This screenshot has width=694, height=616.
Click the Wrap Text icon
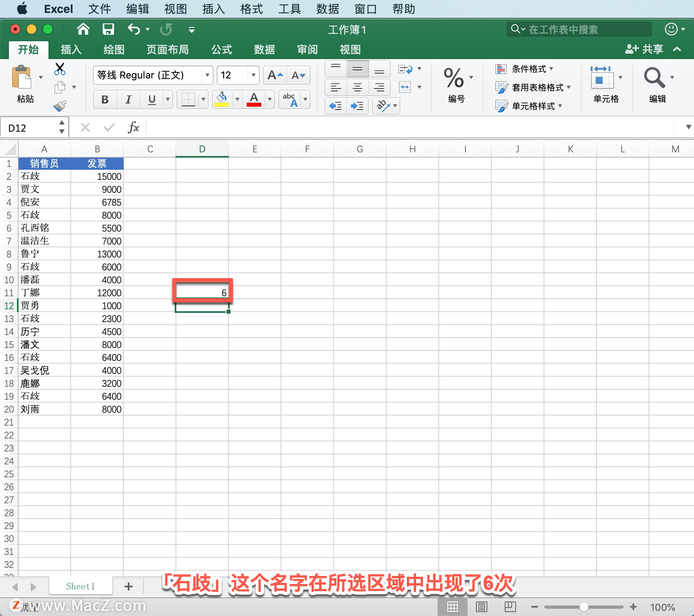tap(405, 69)
